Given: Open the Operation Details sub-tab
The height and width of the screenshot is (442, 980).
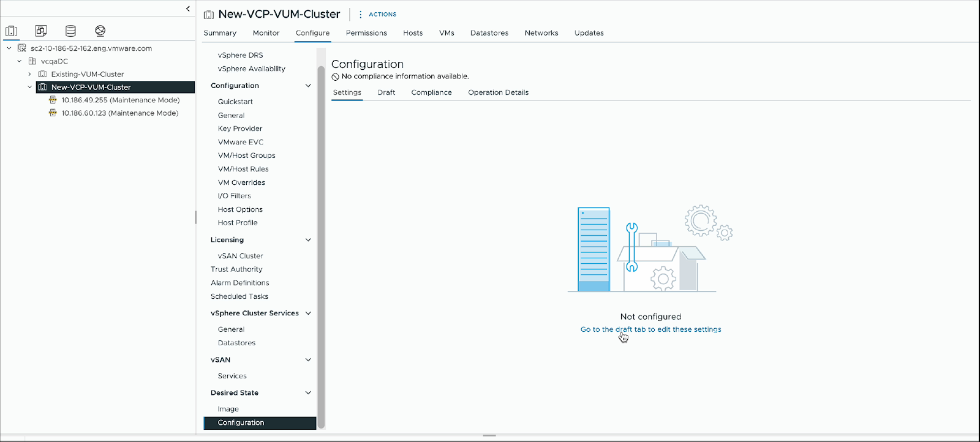Looking at the screenshot, I should point(498,92).
